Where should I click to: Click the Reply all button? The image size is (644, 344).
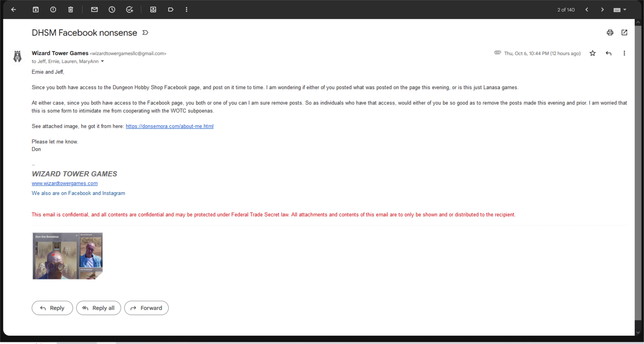click(x=99, y=308)
